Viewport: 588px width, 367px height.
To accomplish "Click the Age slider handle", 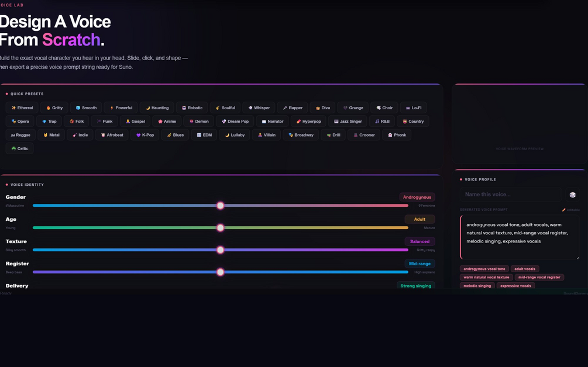I will 221,228.
